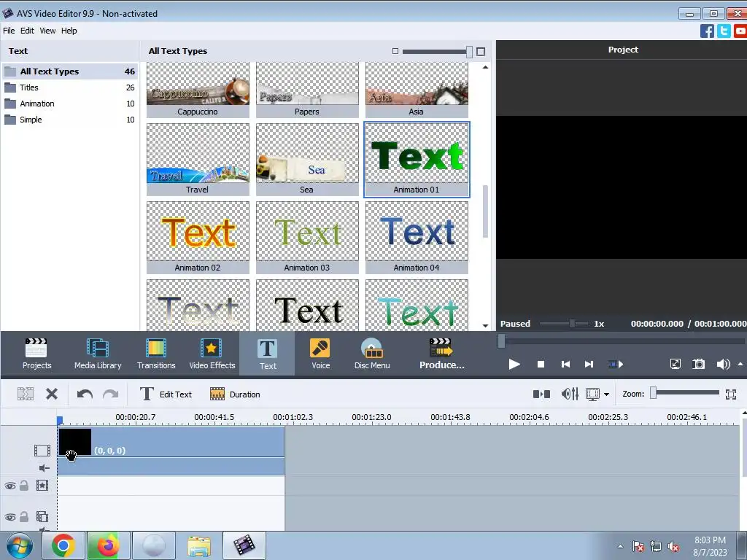Image resolution: width=747 pixels, height=560 pixels.
Task: Open the audio mixer icon
Action: (570, 394)
